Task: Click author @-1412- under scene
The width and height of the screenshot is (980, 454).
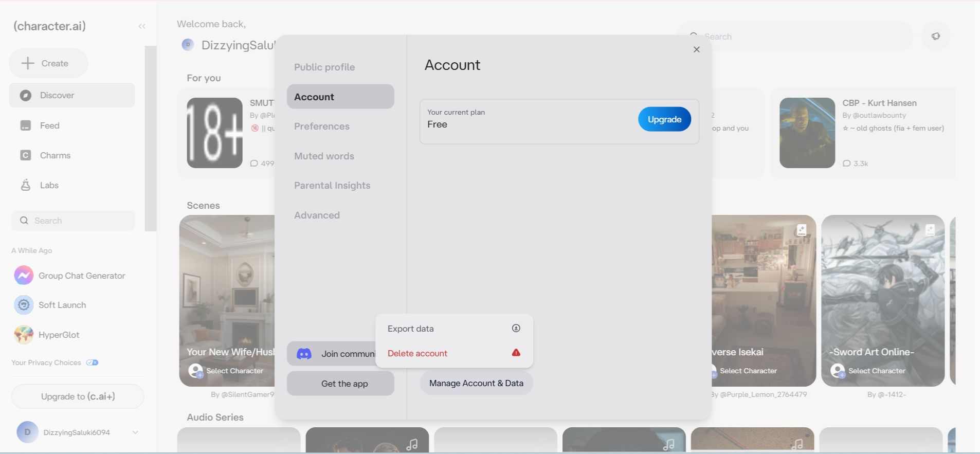Action: click(892, 394)
